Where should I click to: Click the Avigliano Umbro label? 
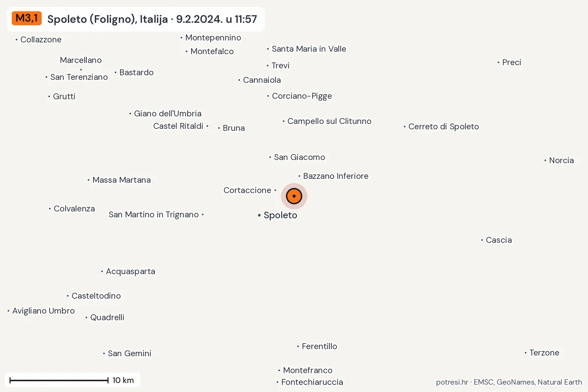pos(44,311)
